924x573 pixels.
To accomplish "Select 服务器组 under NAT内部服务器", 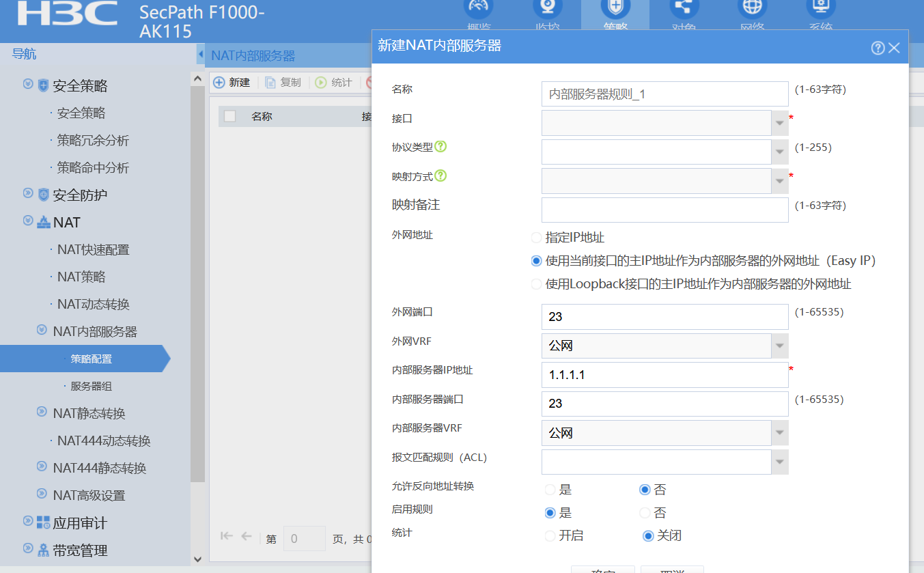I will coord(92,387).
